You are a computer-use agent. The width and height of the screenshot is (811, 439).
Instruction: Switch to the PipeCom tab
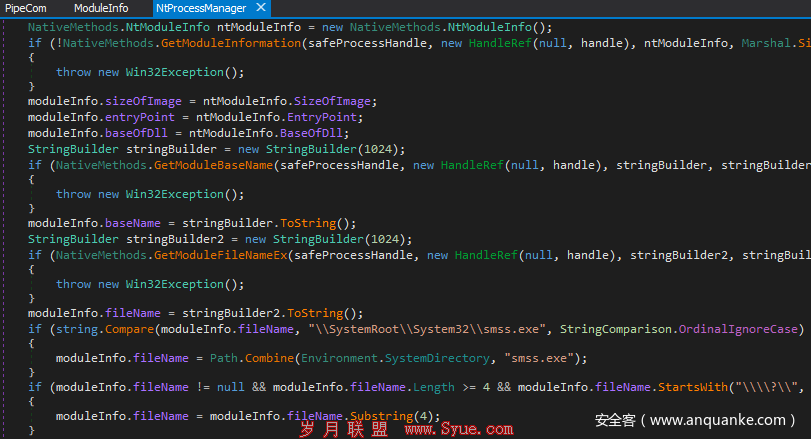coord(26,8)
